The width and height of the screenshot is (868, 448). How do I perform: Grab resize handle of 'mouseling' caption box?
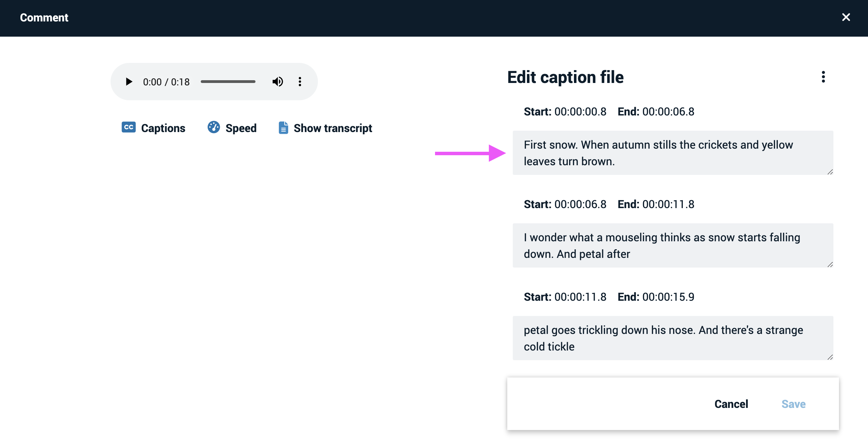tap(830, 264)
